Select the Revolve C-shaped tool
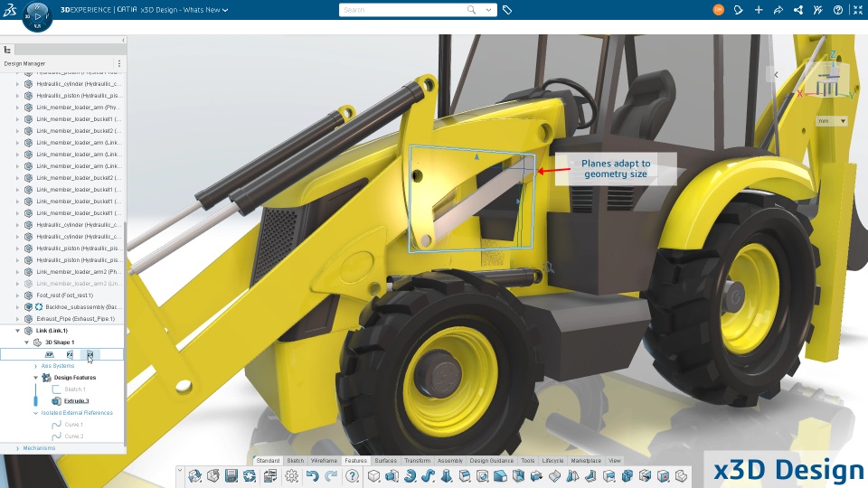 coord(410,476)
